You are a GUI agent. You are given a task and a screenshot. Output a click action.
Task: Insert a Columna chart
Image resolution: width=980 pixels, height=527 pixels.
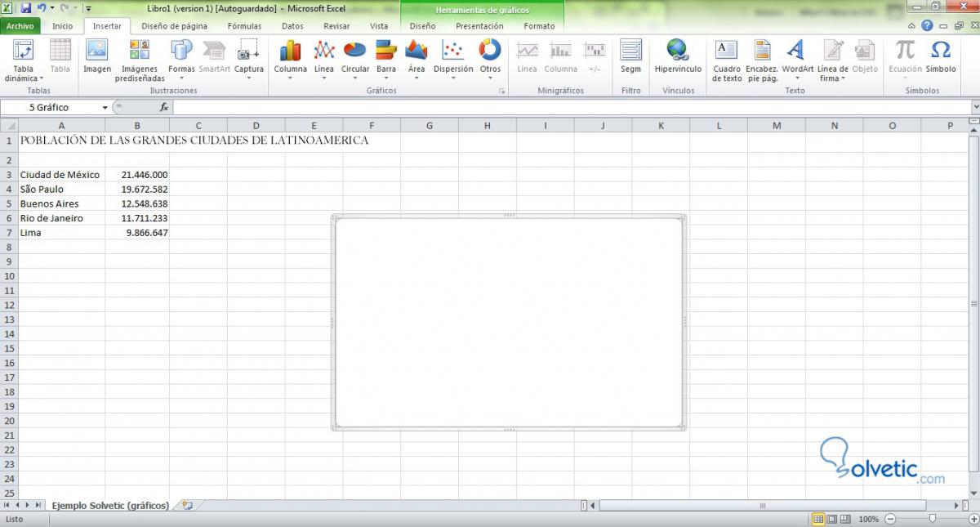(x=290, y=60)
